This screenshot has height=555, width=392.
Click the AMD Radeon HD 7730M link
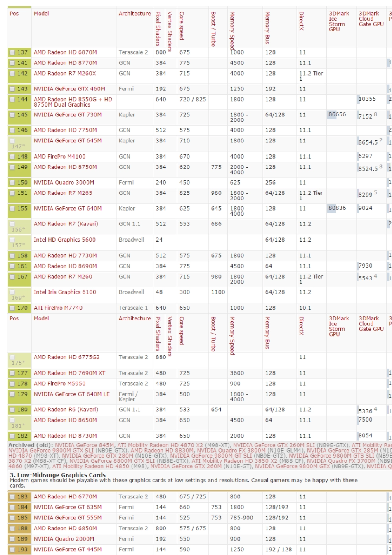[65, 256]
